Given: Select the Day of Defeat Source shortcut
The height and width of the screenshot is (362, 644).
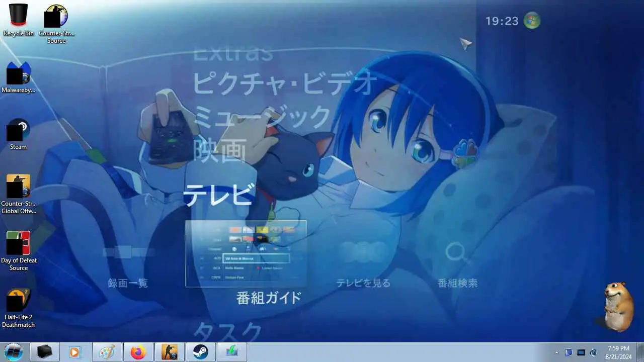Looking at the screenshot, I should click(x=18, y=251).
